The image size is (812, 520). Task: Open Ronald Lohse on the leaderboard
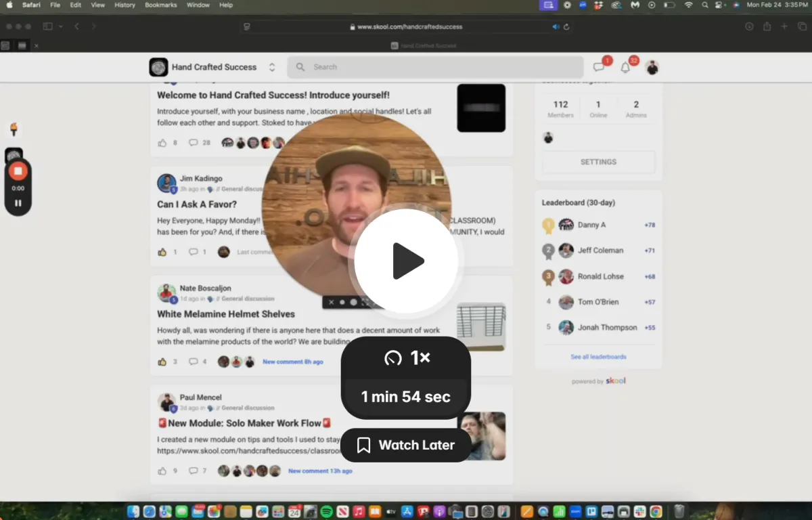(600, 276)
